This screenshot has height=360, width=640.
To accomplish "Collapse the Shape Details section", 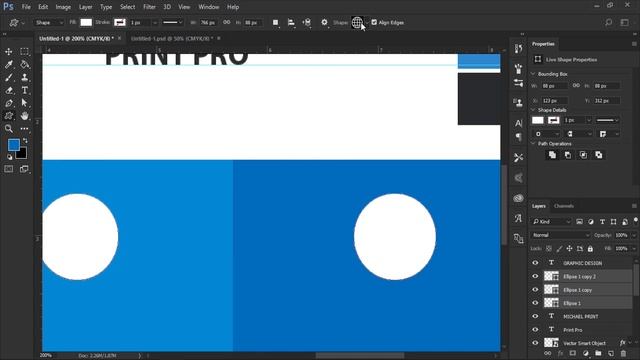I will point(533,110).
